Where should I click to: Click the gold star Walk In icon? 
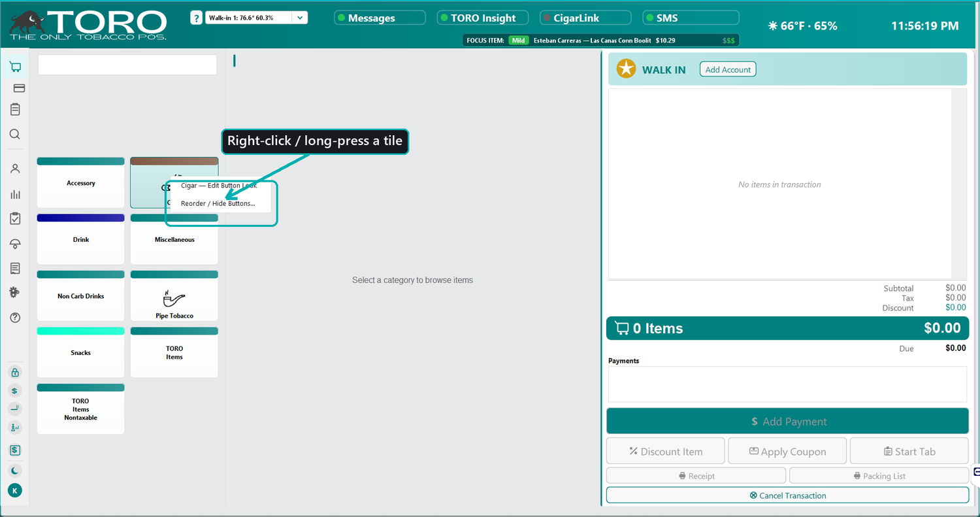point(627,69)
